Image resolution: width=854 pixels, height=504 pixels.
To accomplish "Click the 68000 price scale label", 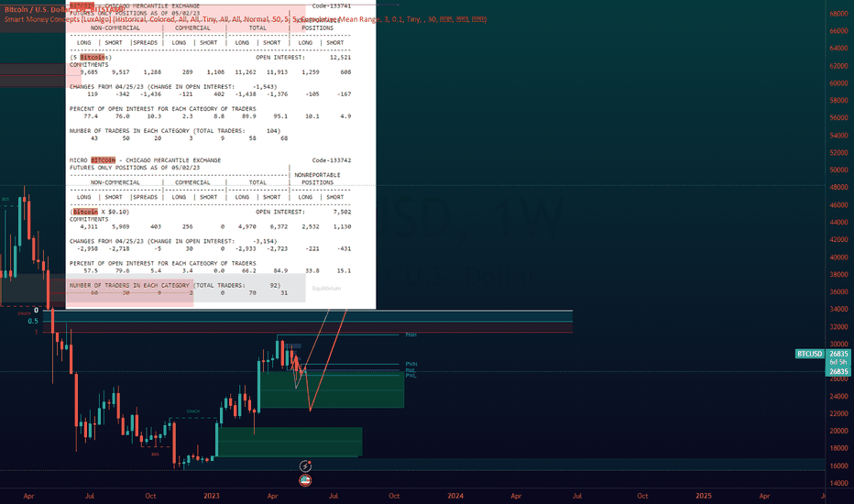I will [838, 14].
